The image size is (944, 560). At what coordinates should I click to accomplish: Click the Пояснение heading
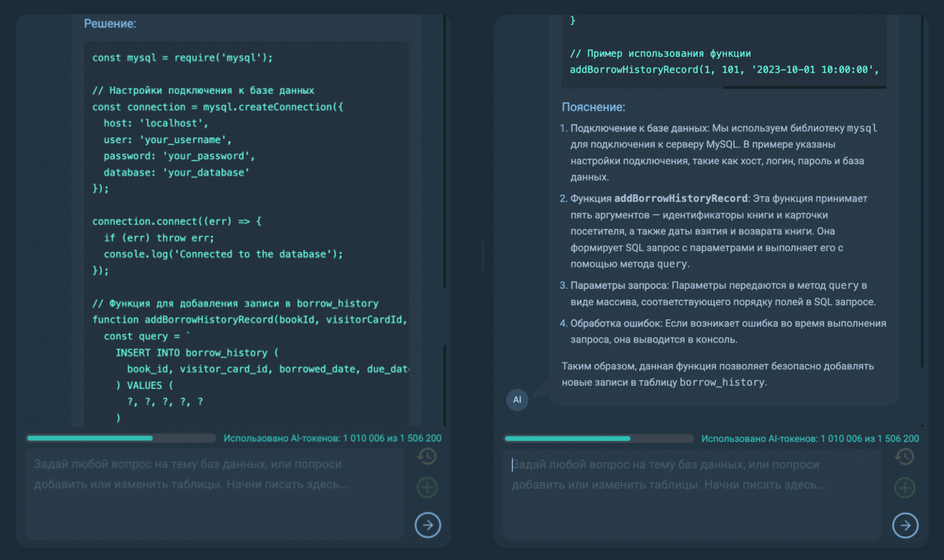point(593,107)
